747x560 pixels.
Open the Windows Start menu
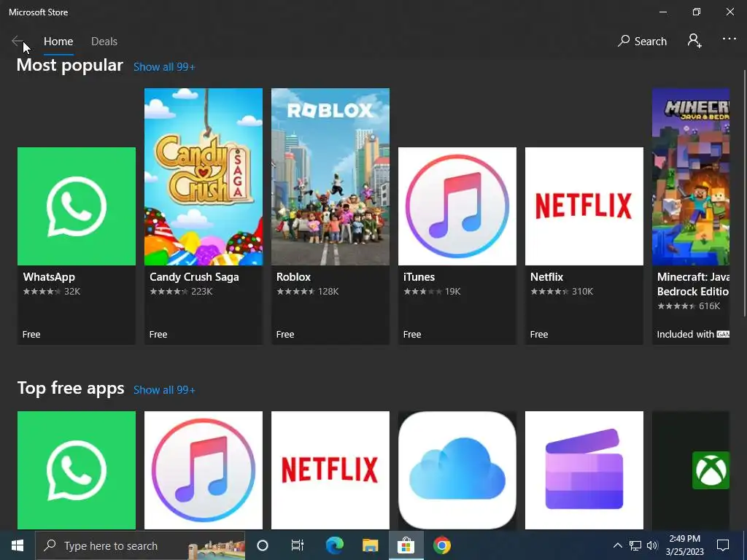click(18, 545)
